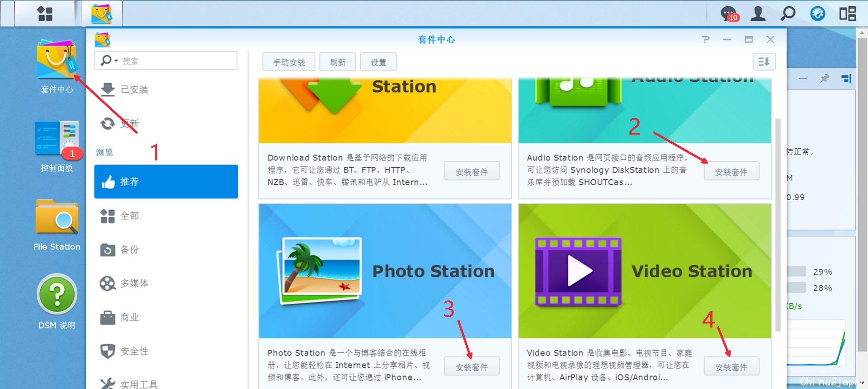Click the 设置 button
Viewport: 868px width, 389px height.
coord(378,62)
